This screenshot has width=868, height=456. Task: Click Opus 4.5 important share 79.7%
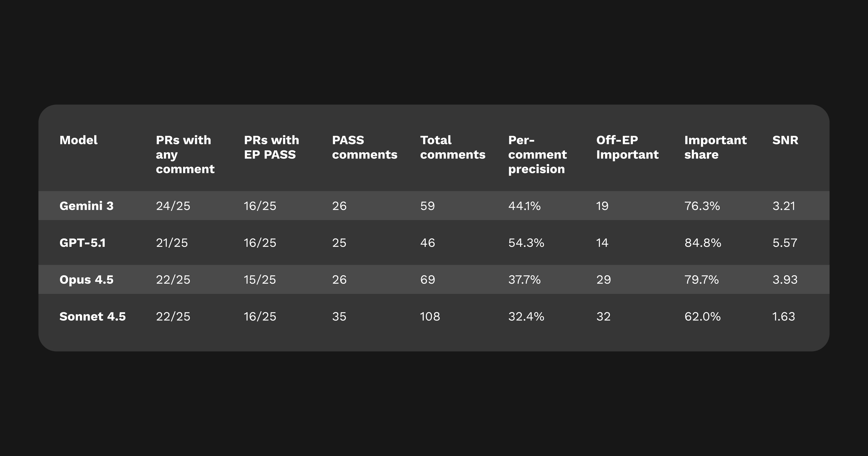tap(702, 280)
